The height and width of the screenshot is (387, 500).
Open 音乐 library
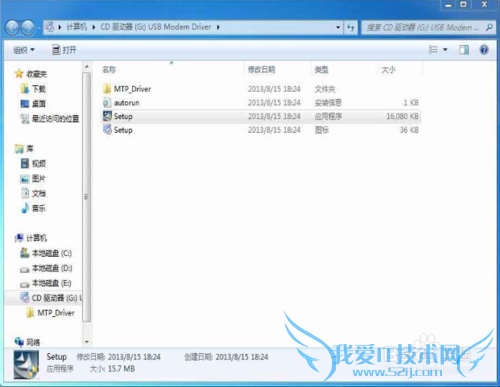pos(39,208)
